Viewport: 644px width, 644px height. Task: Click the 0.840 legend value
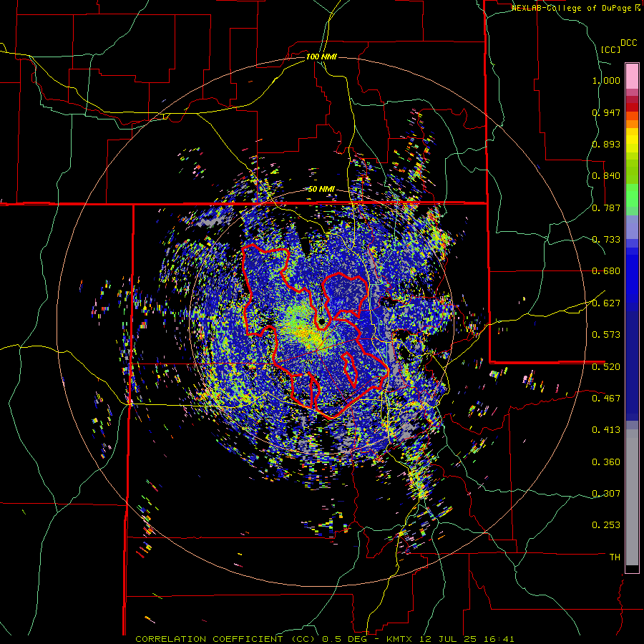(606, 176)
